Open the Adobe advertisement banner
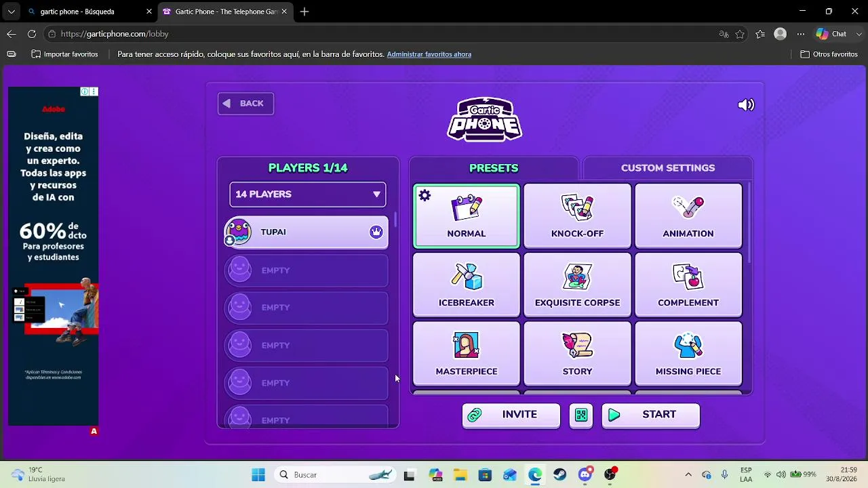The height and width of the screenshot is (488, 868). click(54, 258)
